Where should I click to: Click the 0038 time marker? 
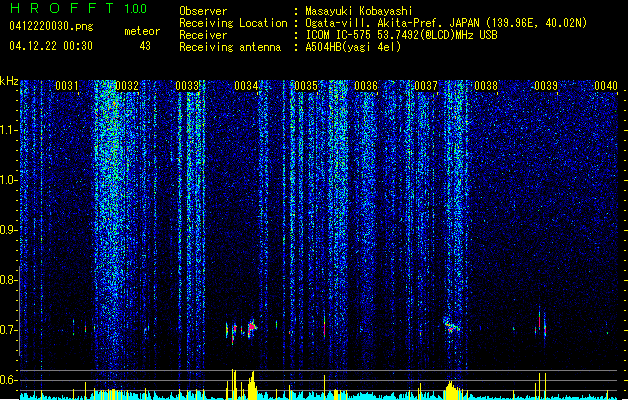point(486,86)
